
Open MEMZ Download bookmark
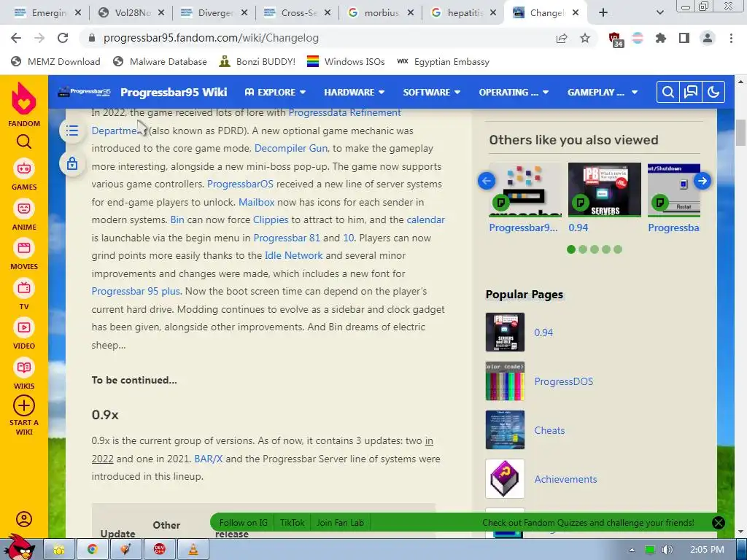pyautogui.click(x=55, y=61)
